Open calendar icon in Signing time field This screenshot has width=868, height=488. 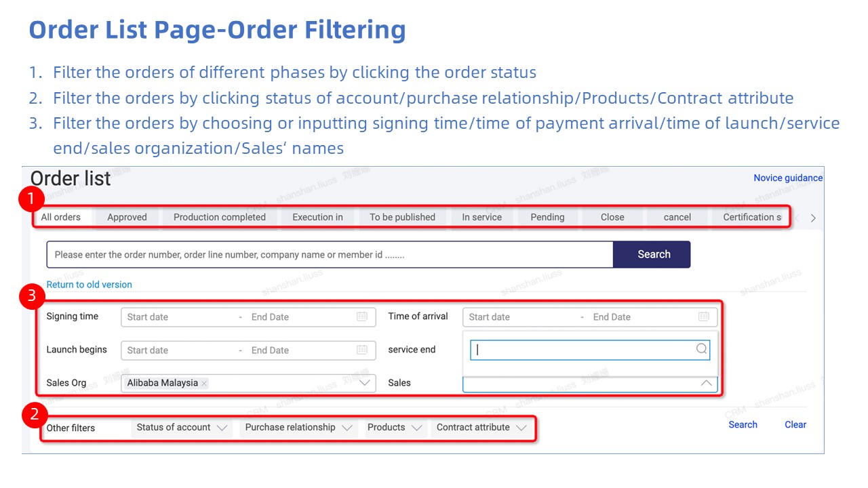pyautogui.click(x=362, y=317)
